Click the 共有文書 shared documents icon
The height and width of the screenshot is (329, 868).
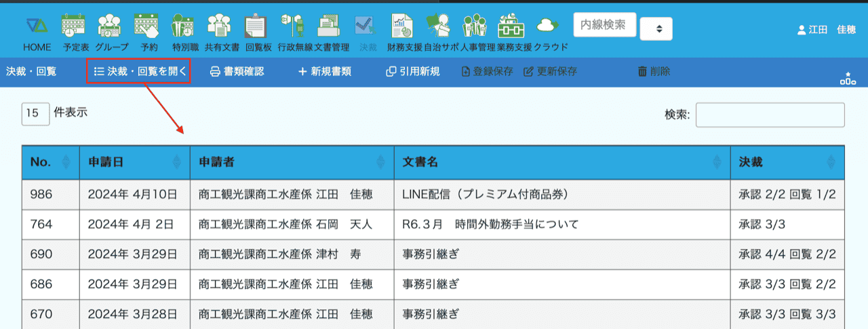pos(218,27)
